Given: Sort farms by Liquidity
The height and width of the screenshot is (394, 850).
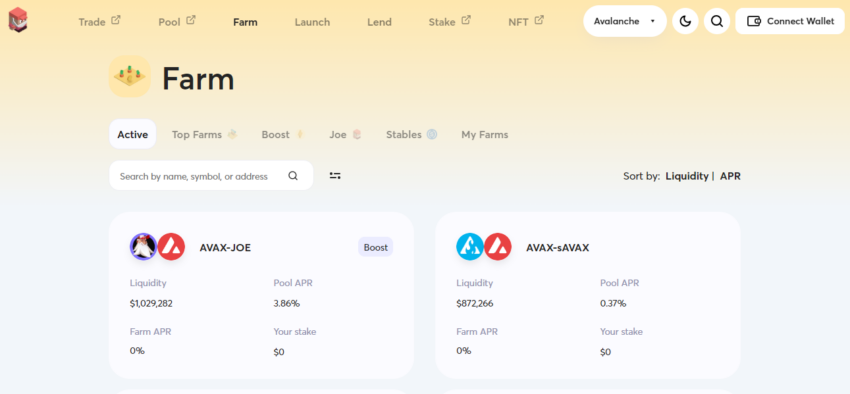Looking at the screenshot, I should 687,176.
